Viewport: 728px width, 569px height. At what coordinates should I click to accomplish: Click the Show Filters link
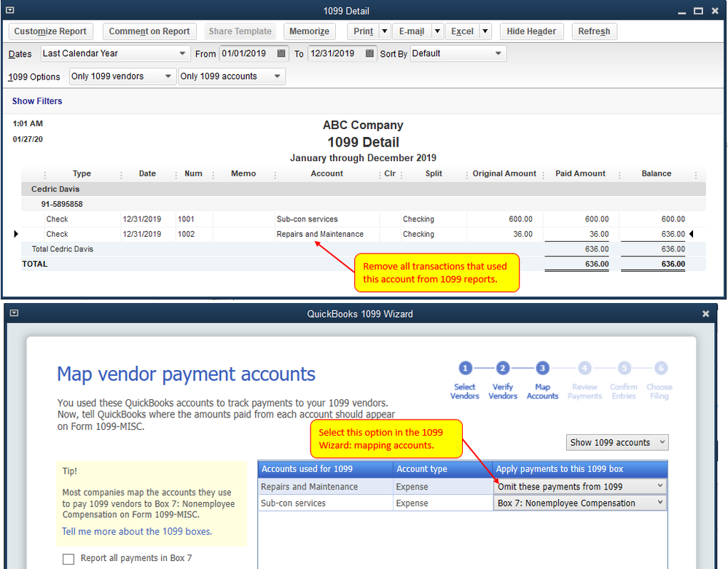(37, 101)
